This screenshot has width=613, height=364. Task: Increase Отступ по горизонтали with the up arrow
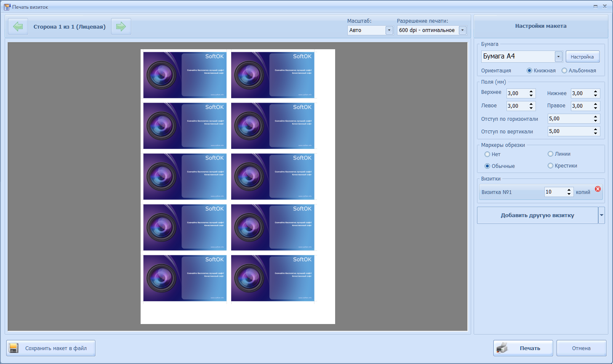[x=596, y=117]
